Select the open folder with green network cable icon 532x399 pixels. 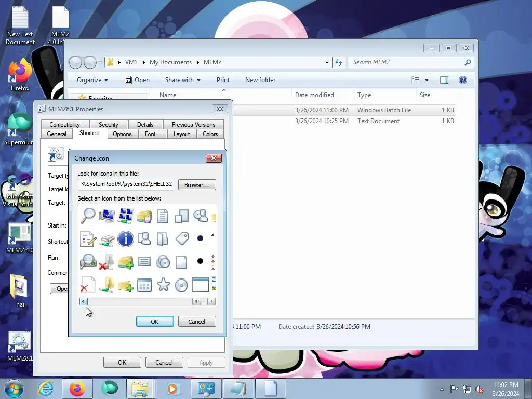[107, 285]
